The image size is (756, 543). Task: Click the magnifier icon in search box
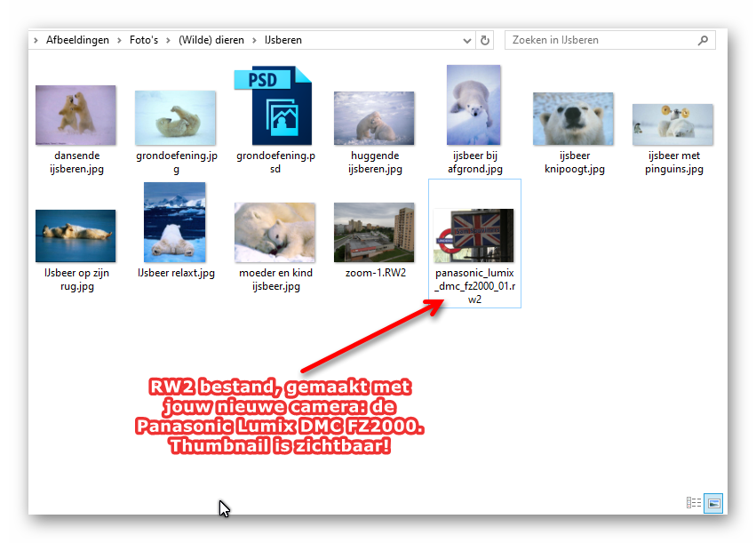tap(702, 40)
